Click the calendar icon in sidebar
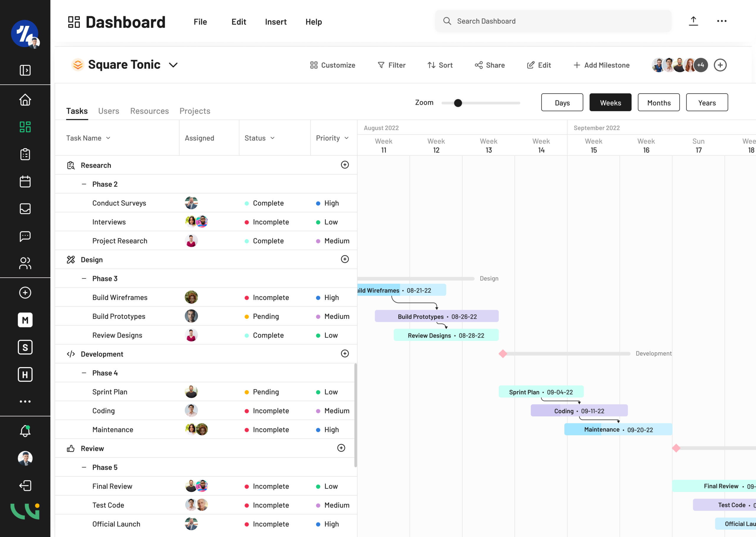Viewport: 756px width, 537px height. point(25,181)
